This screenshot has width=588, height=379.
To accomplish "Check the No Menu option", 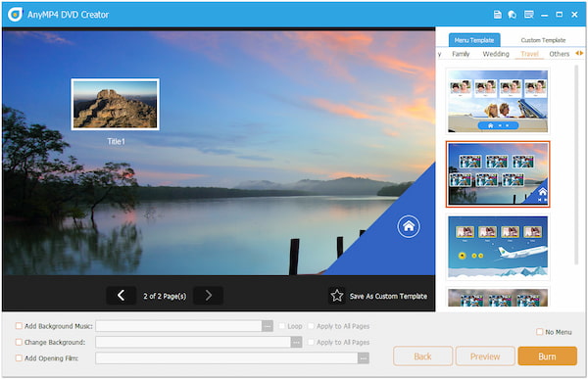I will 539,332.
